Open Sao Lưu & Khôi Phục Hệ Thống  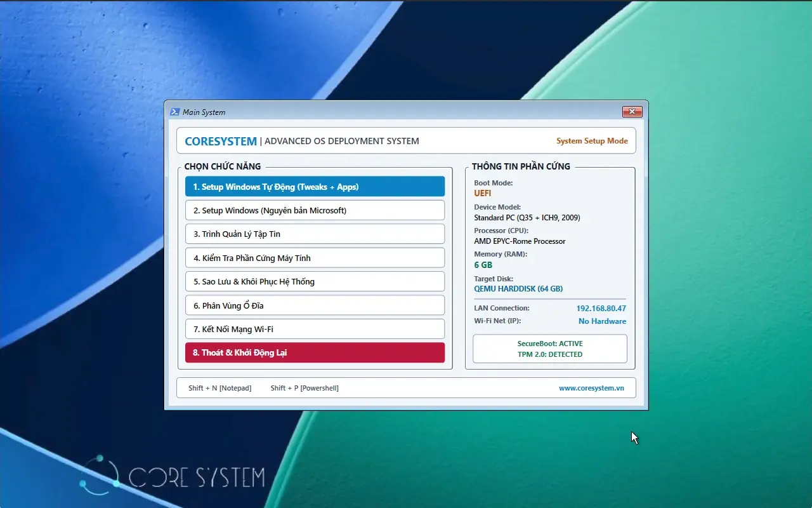click(x=315, y=281)
